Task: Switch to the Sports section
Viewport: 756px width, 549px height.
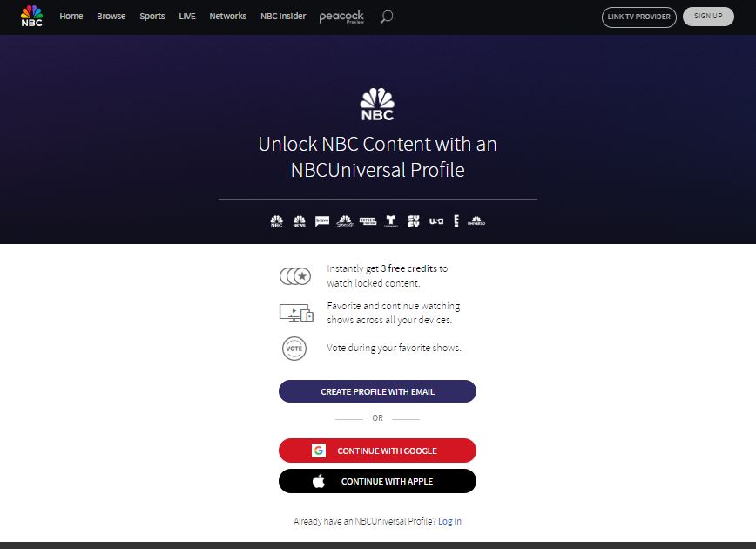Action: coord(152,16)
